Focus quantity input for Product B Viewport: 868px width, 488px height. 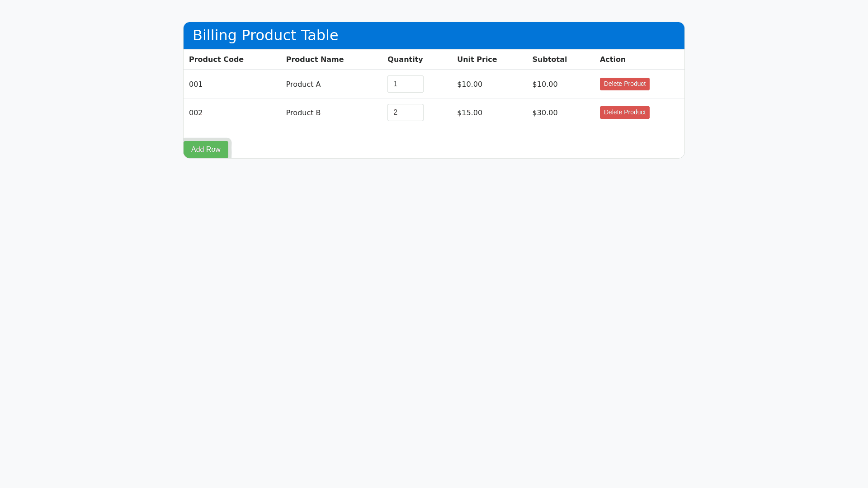click(x=405, y=113)
